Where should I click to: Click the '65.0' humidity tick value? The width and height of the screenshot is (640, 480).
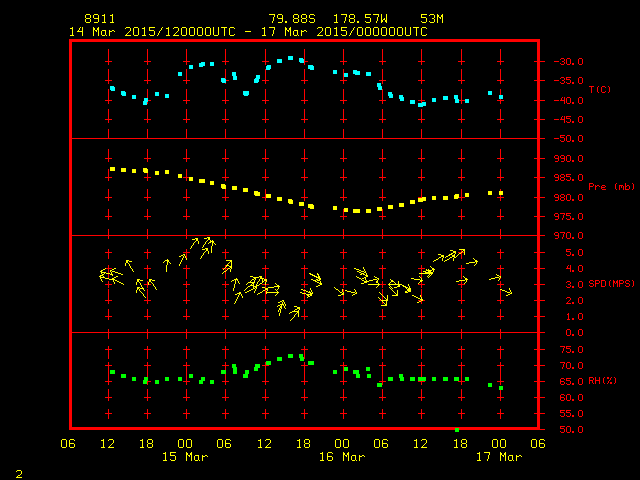pos(571,382)
